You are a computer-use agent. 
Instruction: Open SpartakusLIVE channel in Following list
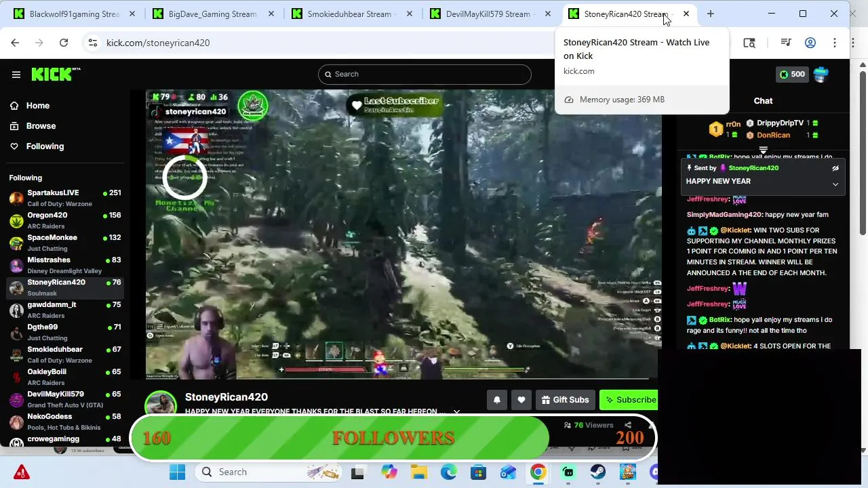point(65,198)
